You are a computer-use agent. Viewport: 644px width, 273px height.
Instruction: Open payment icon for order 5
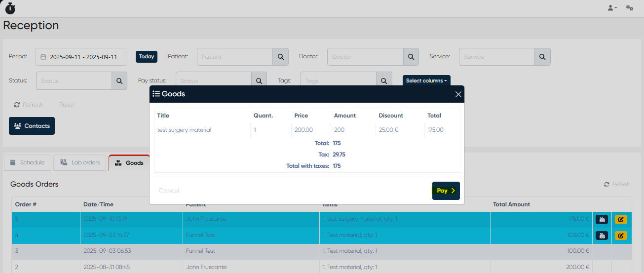[x=602, y=220]
